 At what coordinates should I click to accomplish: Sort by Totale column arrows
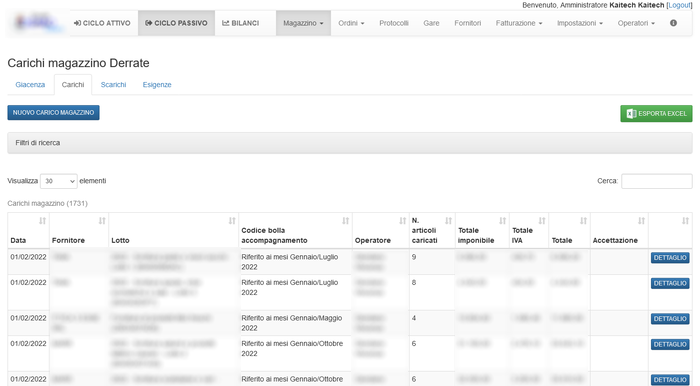(x=583, y=221)
